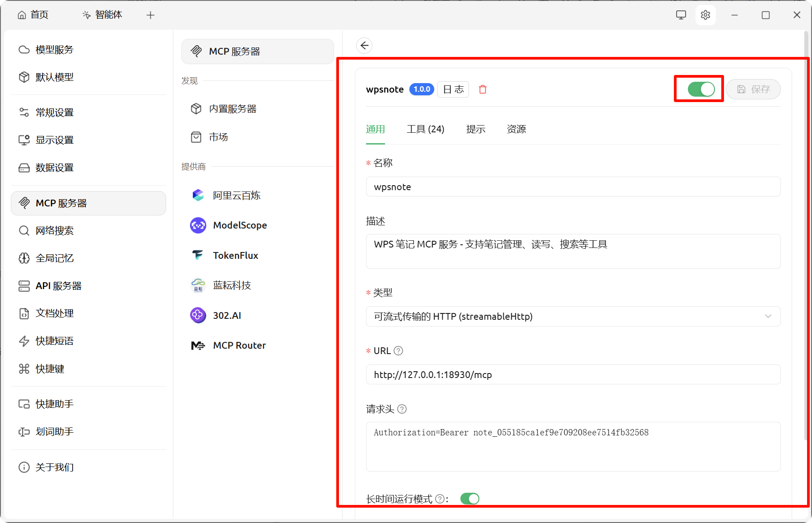Image resolution: width=812 pixels, height=523 pixels.
Task: Open the ModelScope provider
Action: tap(258, 225)
